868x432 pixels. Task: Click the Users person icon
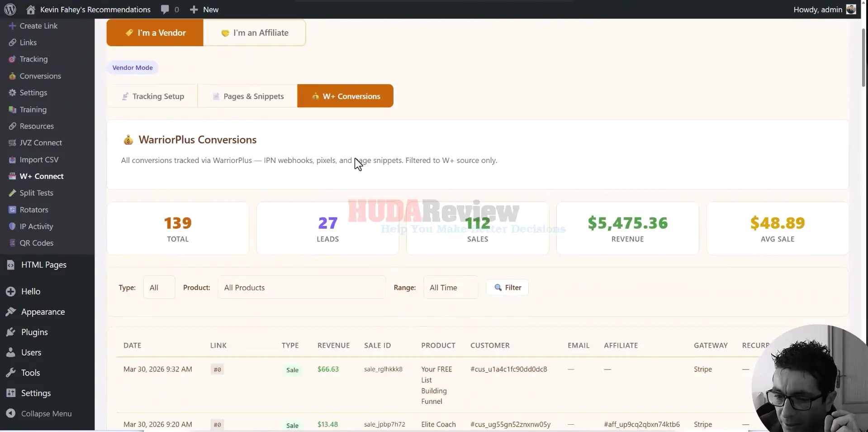tap(11, 353)
